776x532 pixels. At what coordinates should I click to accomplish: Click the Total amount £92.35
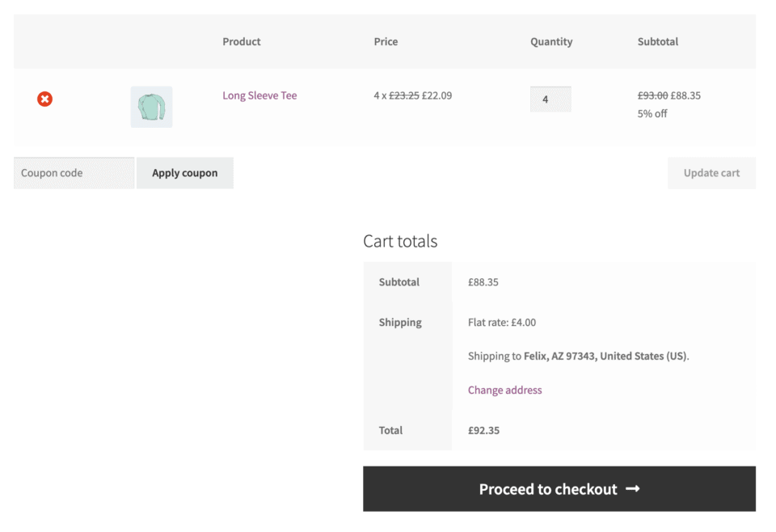tap(483, 430)
